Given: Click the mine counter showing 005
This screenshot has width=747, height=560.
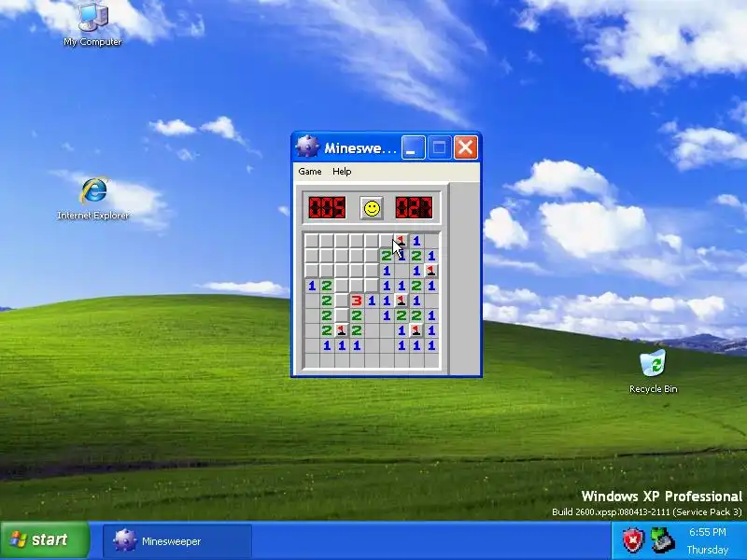Looking at the screenshot, I should pos(327,207).
